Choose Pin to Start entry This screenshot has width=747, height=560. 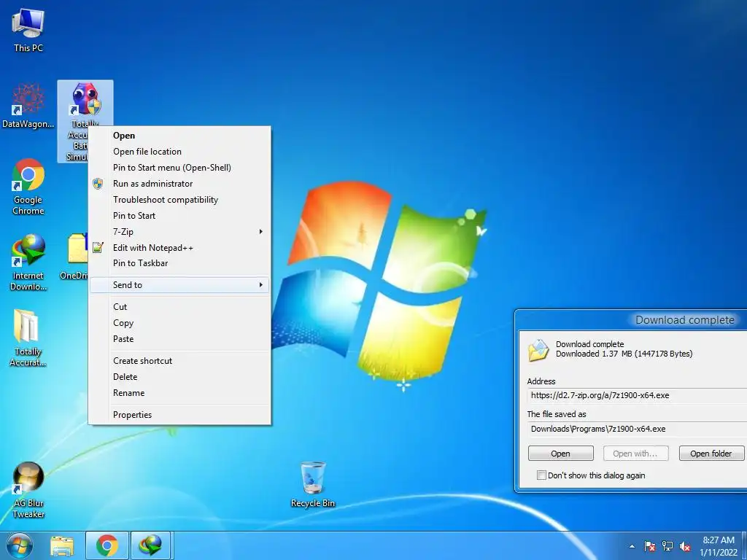[x=179, y=216]
